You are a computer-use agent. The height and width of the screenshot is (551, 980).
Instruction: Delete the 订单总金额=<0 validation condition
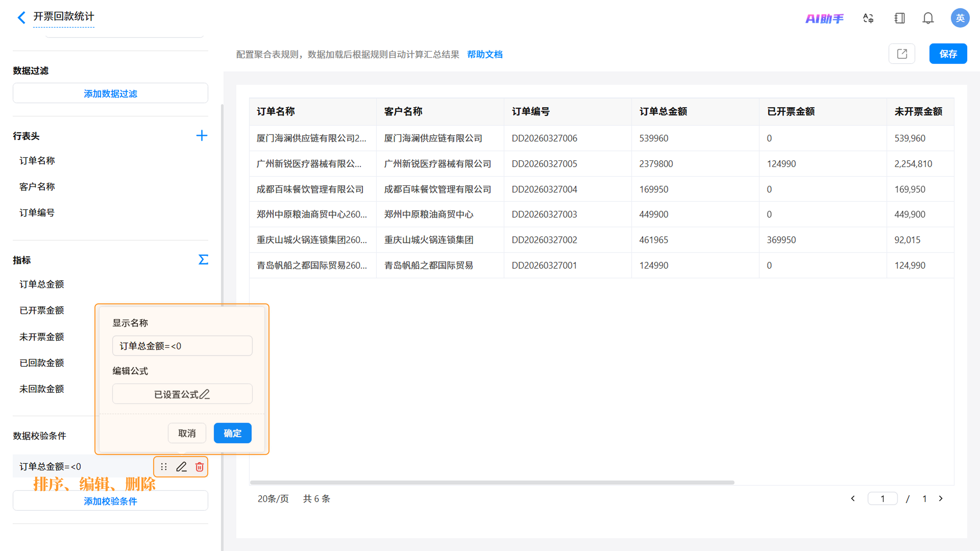tap(199, 467)
